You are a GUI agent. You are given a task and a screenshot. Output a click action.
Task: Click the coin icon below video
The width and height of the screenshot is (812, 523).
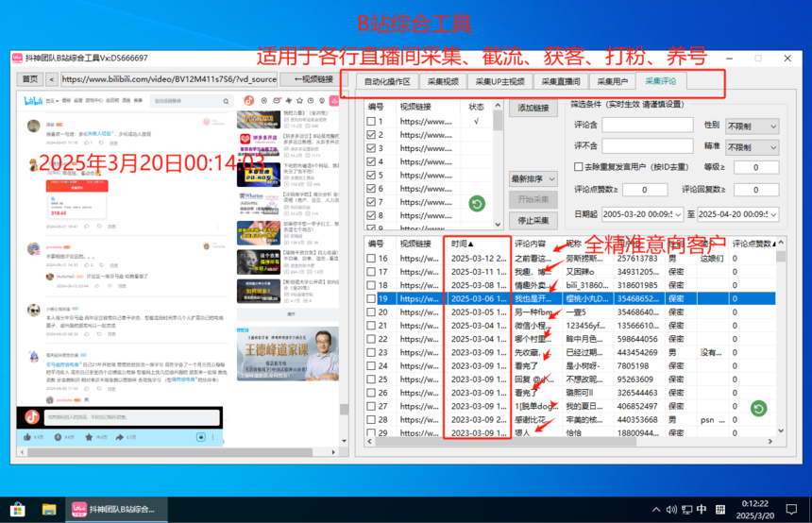pyautogui.click(x=58, y=437)
